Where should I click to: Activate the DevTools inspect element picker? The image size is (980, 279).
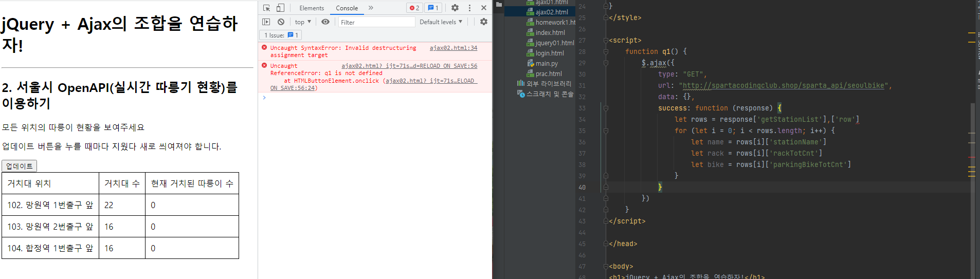pyautogui.click(x=266, y=8)
